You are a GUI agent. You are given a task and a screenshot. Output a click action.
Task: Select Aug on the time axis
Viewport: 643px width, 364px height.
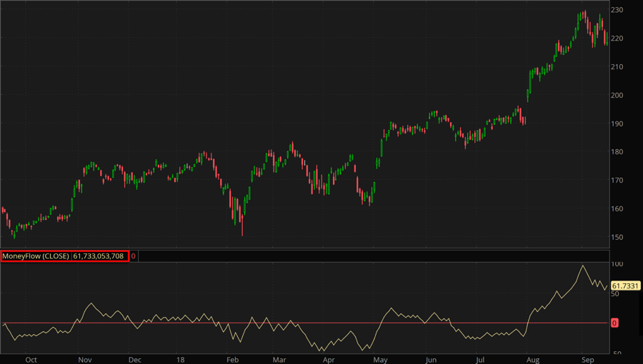(533, 360)
